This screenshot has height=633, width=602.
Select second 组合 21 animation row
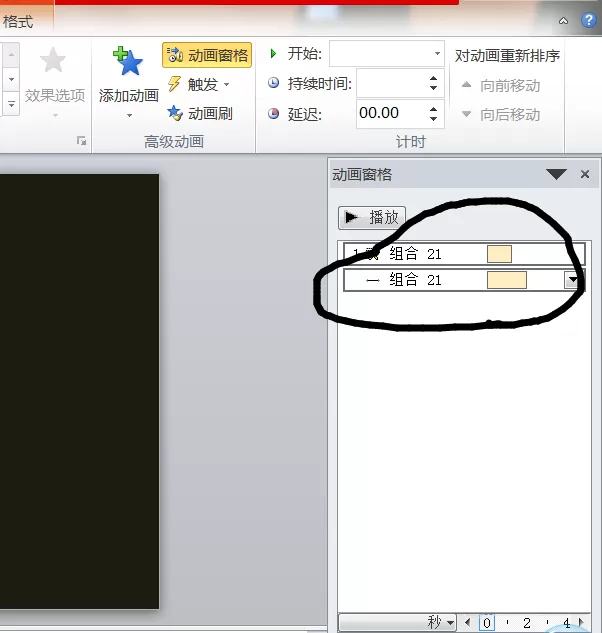464,280
